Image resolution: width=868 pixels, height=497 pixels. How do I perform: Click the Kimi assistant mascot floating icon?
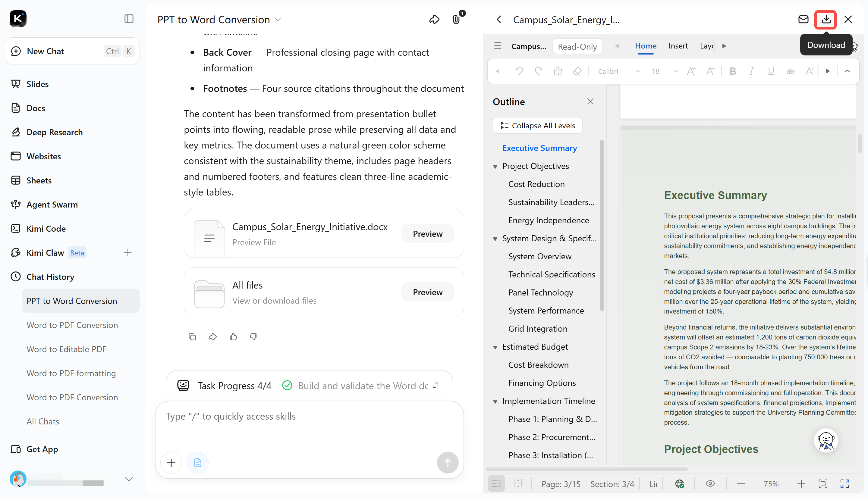coord(826,440)
